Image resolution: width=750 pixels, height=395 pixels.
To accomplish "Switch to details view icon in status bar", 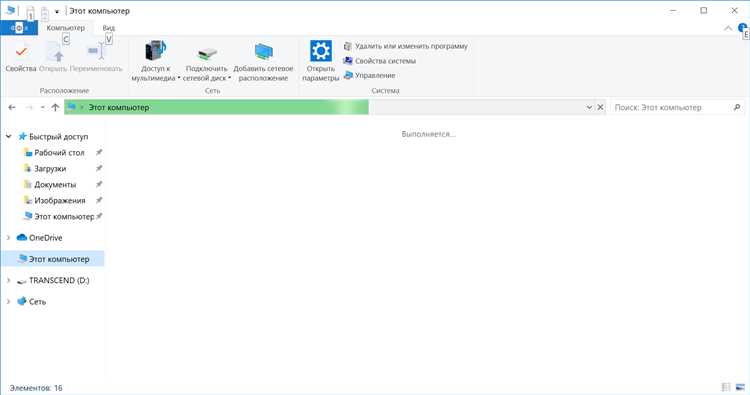I will 726,387.
